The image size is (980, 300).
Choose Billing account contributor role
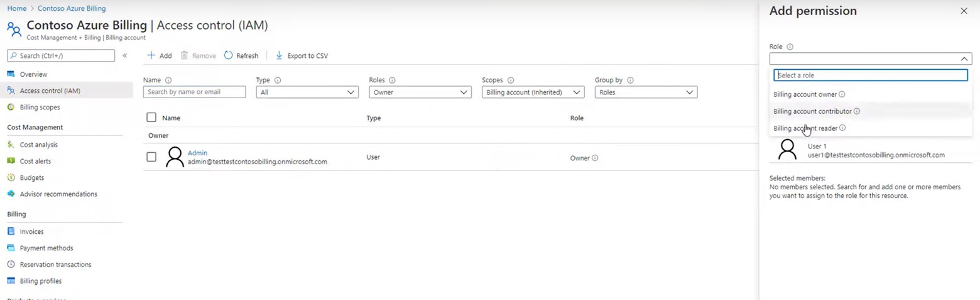click(872, 111)
